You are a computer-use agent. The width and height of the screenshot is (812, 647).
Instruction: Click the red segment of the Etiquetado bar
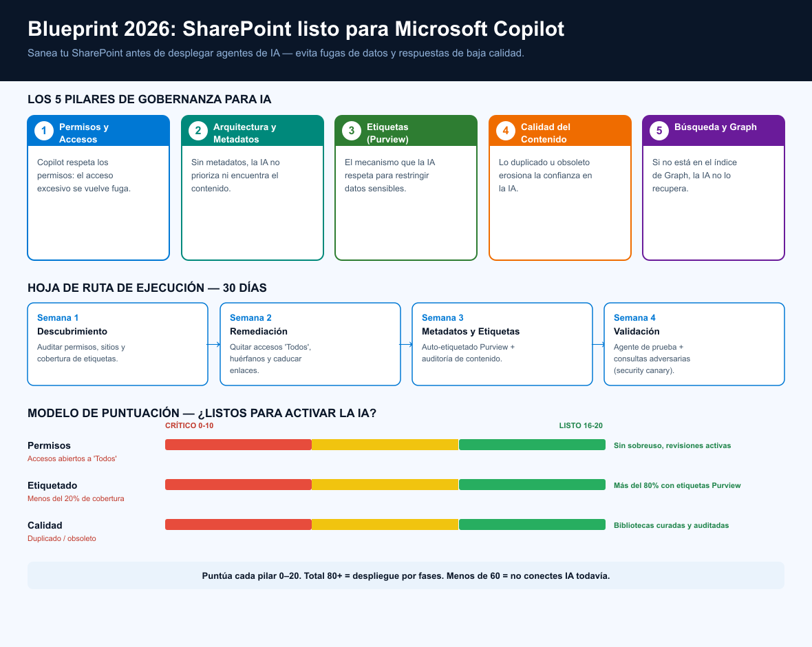tap(238, 485)
